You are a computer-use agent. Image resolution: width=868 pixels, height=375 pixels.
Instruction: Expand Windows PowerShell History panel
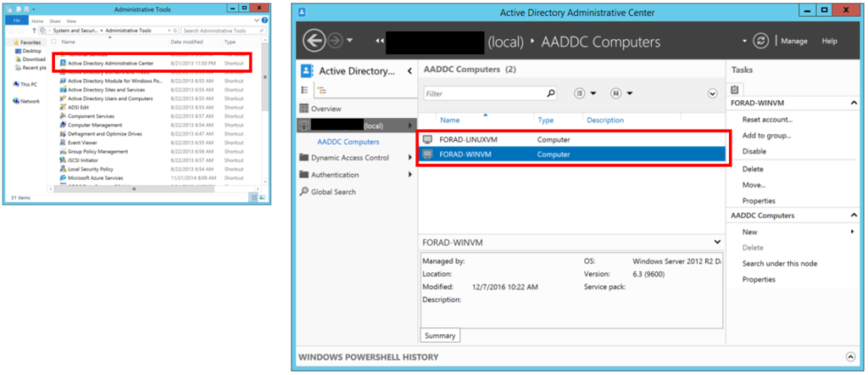pos(851,357)
